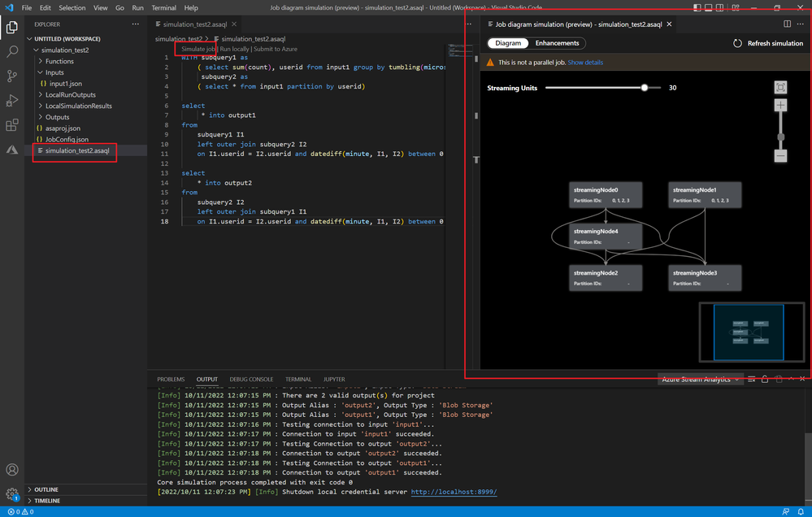Open the Run and Debug view
This screenshot has height=517, width=812.
tap(12, 101)
